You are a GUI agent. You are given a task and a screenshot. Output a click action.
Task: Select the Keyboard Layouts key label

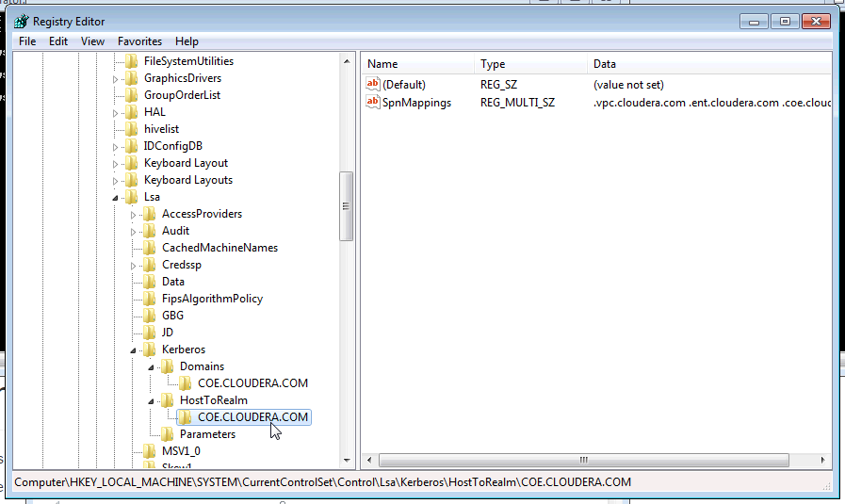pos(188,180)
